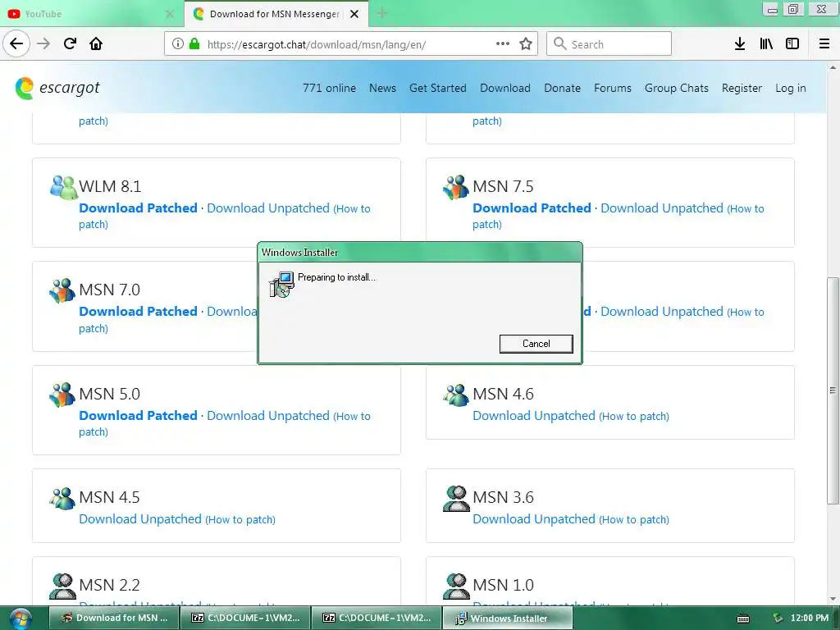Open the library bookshelf icon
Image resolution: width=840 pixels, height=630 pixels.
point(766,44)
